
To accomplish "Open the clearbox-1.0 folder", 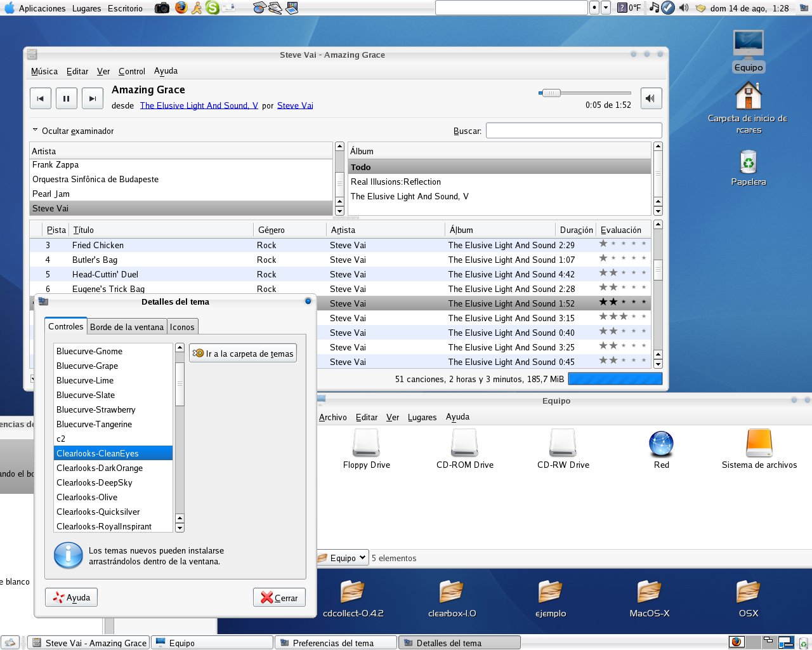I will 452,599.
